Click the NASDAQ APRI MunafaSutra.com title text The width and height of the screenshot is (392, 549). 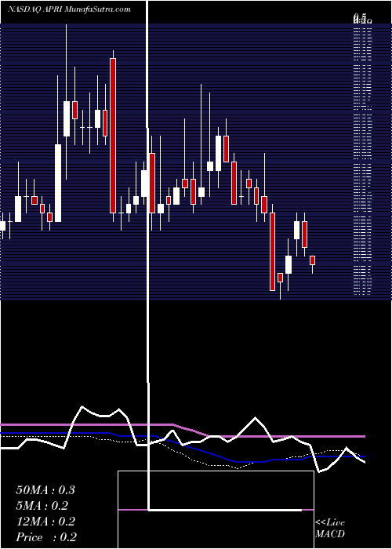69,9
